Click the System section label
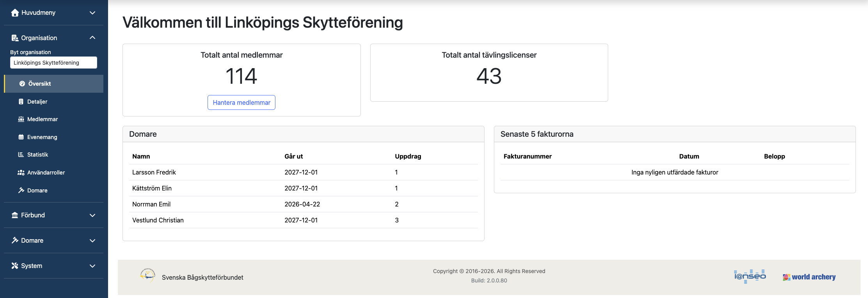The height and width of the screenshot is (298, 868). [32, 266]
